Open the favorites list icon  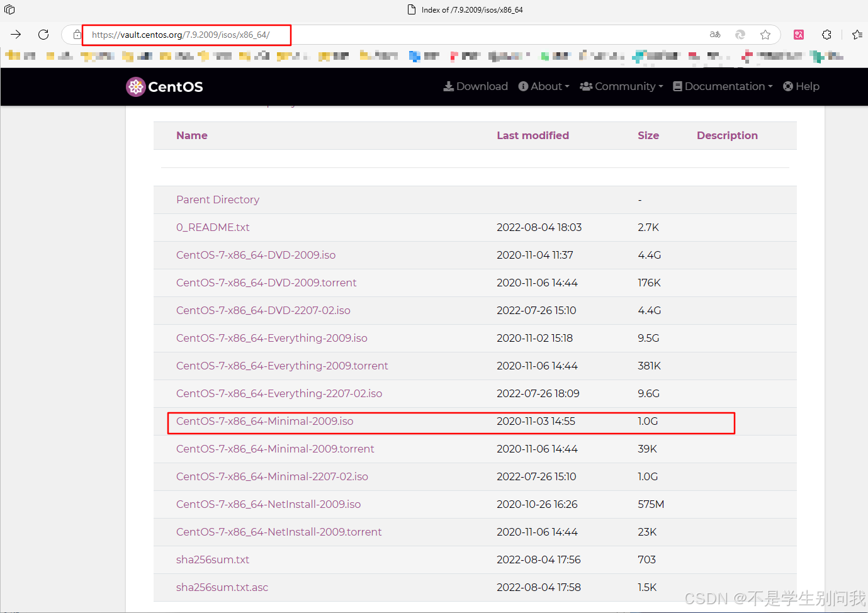coord(857,35)
